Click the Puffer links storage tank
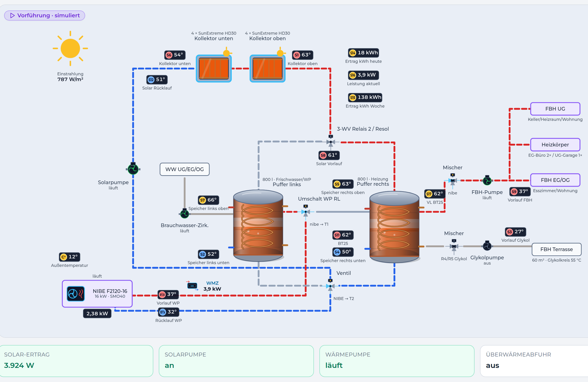This screenshot has height=382, width=588. [258, 226]
